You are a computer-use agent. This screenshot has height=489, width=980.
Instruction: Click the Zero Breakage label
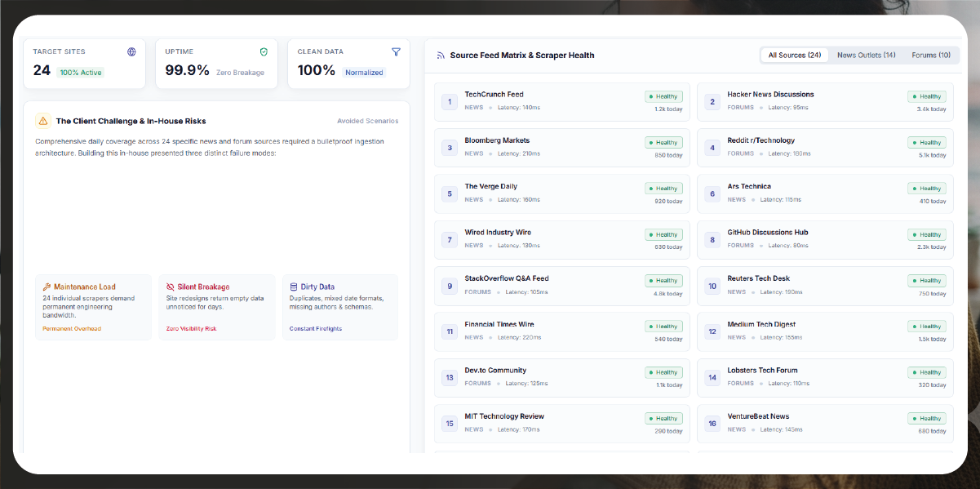(240, 73)
